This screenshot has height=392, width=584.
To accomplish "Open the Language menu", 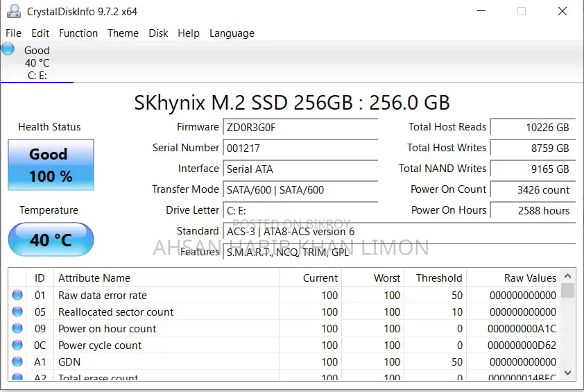I will click(232, 33).
